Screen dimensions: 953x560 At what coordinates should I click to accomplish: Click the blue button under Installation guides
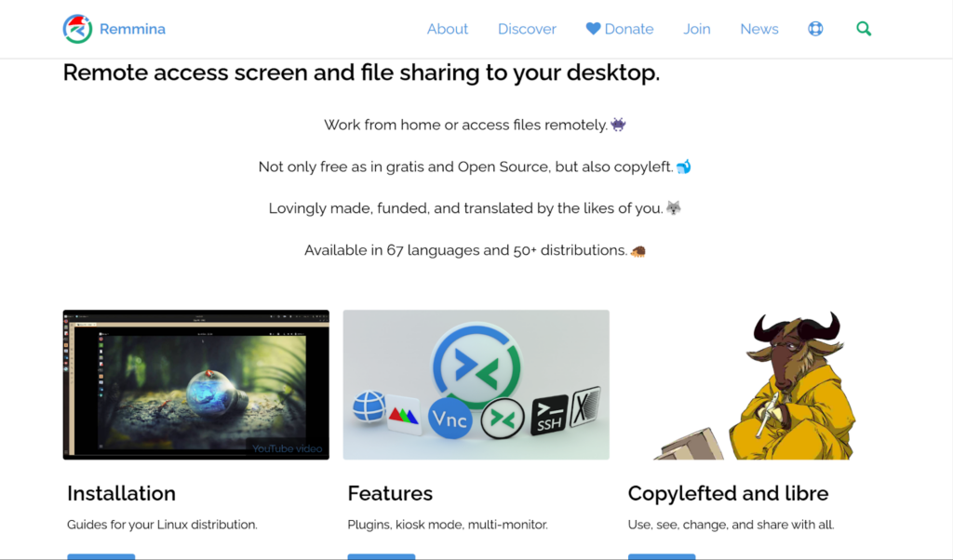(x=101, y=556)
